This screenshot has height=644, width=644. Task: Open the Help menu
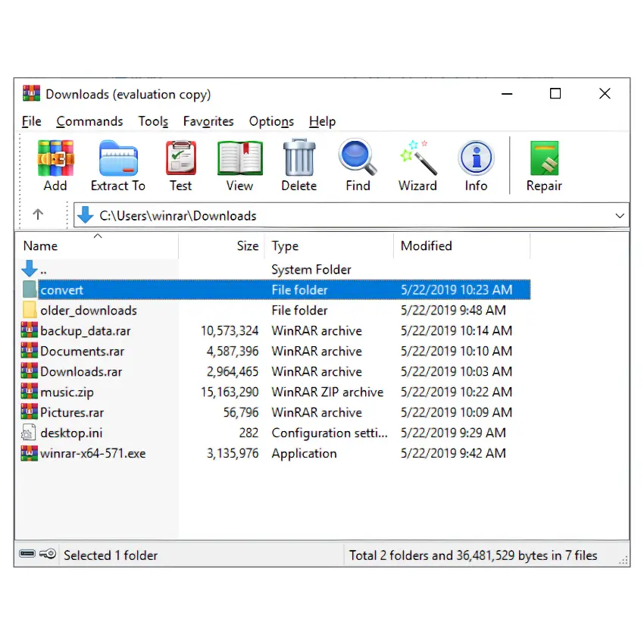coord(323,121)
